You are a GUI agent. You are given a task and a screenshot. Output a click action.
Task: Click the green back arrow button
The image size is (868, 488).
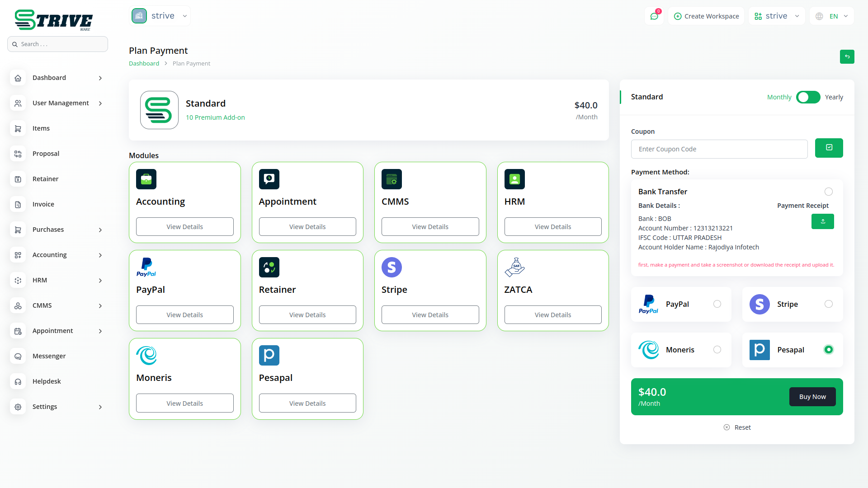click(x=847, y=57)
